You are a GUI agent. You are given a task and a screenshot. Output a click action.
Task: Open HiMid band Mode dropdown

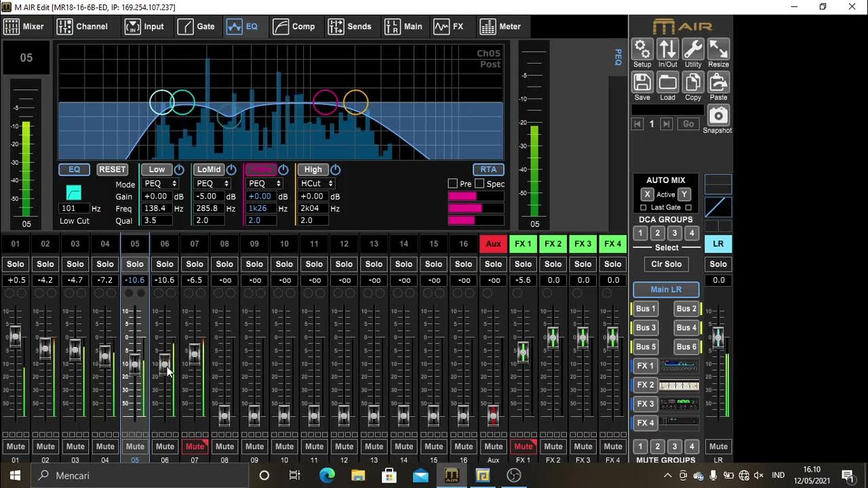pyautogui.click(x=264, y=184)
